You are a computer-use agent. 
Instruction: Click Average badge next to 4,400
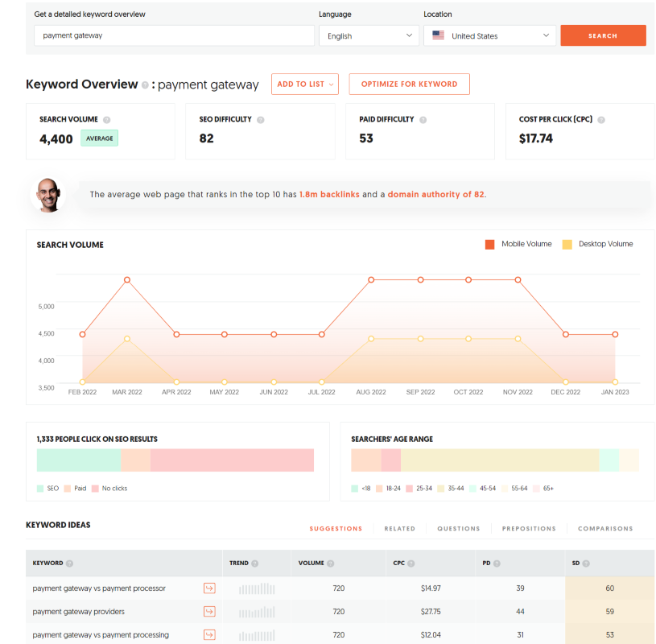pos(99,138)
